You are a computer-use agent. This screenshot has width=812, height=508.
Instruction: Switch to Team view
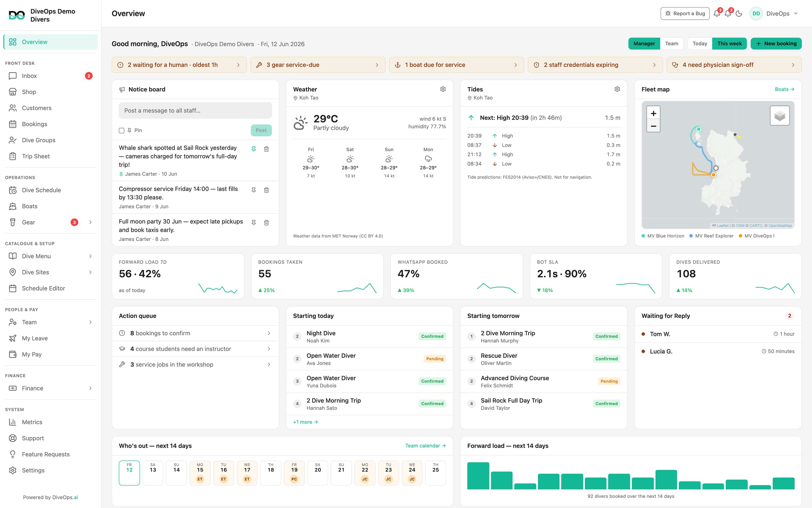coord(671,44)
